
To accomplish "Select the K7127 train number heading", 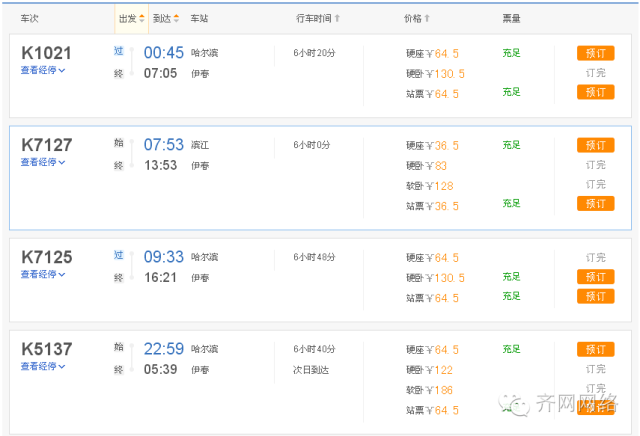I will [47, 145].
